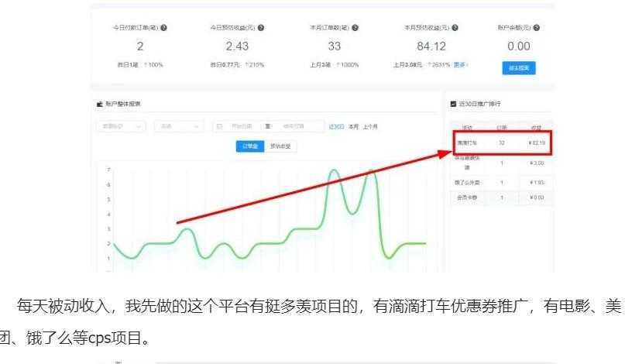The width and height of the screenshot is (625, 364).
Task: Click the 滴滴打车 row in ranking table
Action: (x=501, y=143)
